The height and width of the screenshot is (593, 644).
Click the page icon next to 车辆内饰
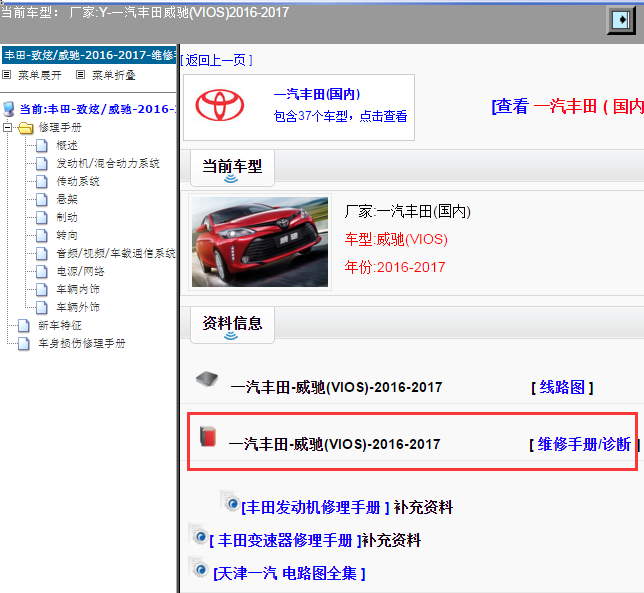[41, 290]
